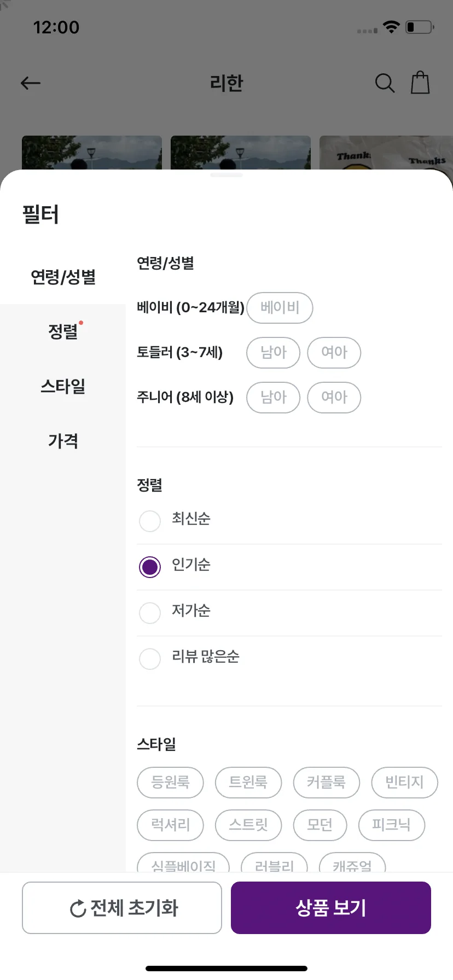This screenshot has width=453, height=980.
Task: Select the 인기순 radio button
Action: [x=150, y=567]
